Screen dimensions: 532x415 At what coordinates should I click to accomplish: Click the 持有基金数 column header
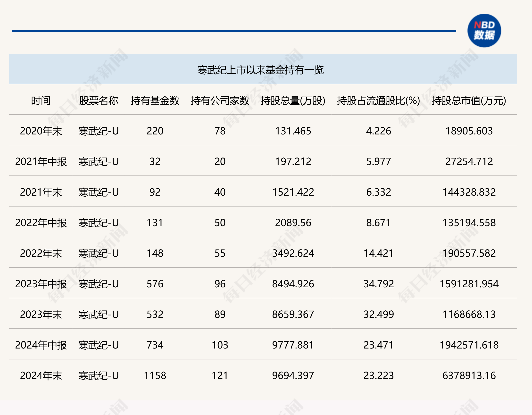pos(155,100)
